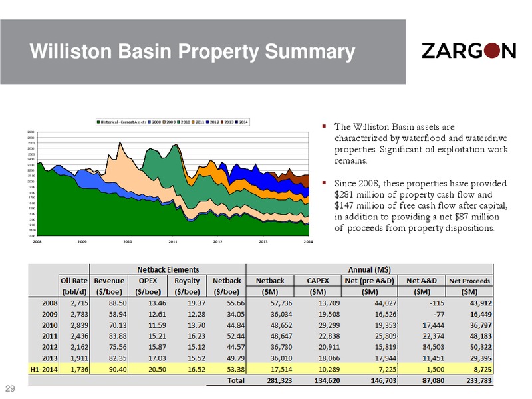Click Net A&D cell '17,444'
532x399 pixels.
click(x=433, y=325)
